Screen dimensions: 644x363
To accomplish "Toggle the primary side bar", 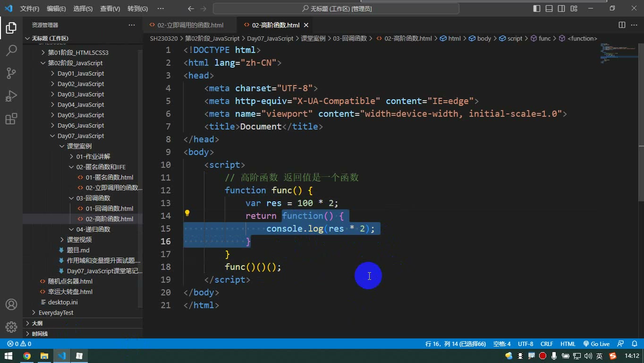I will pos(537,9).
